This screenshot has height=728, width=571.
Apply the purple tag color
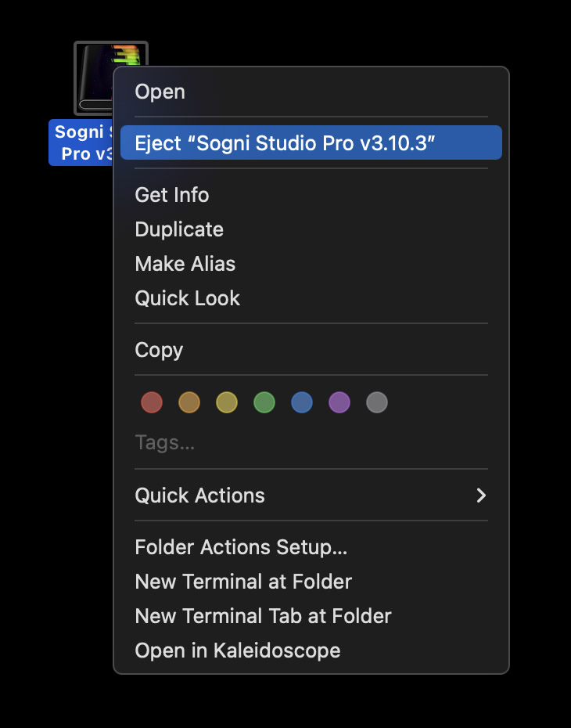[x=339, y=403]
